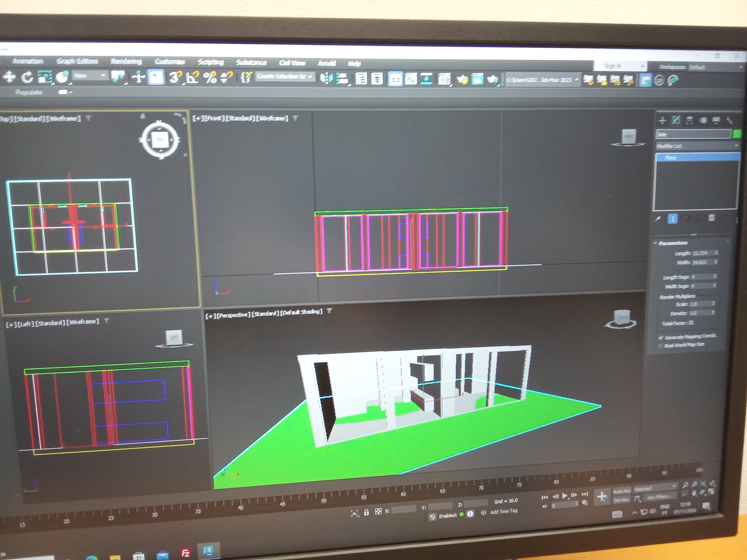This screenshot has height=560, width=747.
Task: Click the Length Segs spinner arrows
Action: (715, 277)
